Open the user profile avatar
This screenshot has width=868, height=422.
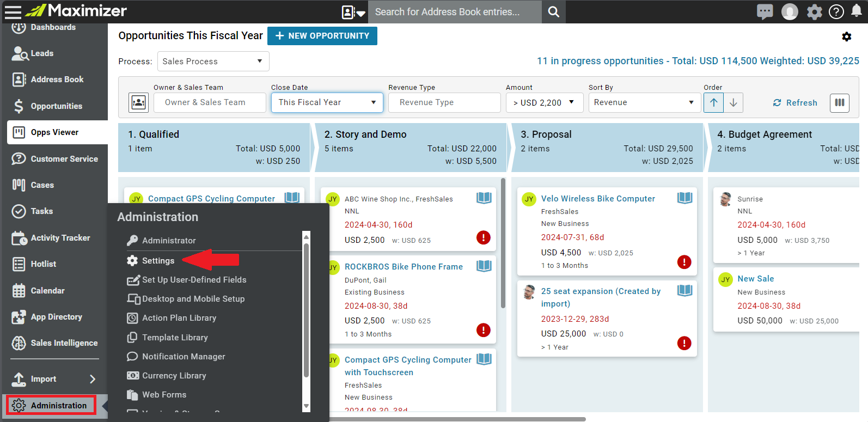[x=790, y=11]
